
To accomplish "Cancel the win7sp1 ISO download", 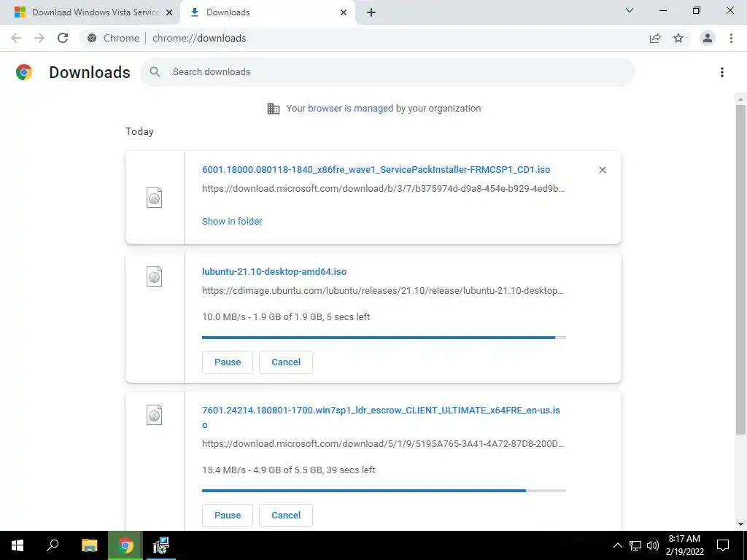I will coord(286,516).
